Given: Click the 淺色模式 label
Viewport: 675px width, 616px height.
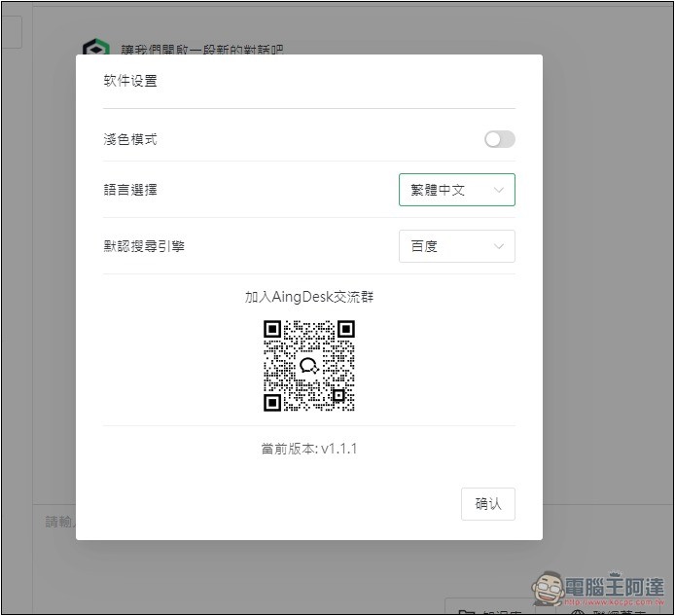Looking at the screenshot, I should click(130, 139).
